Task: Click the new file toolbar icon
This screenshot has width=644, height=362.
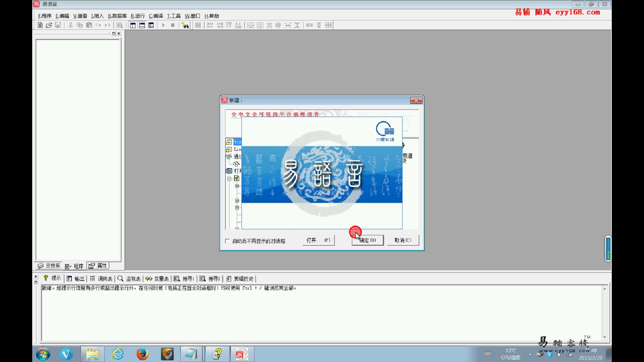Action: [40, 25]
